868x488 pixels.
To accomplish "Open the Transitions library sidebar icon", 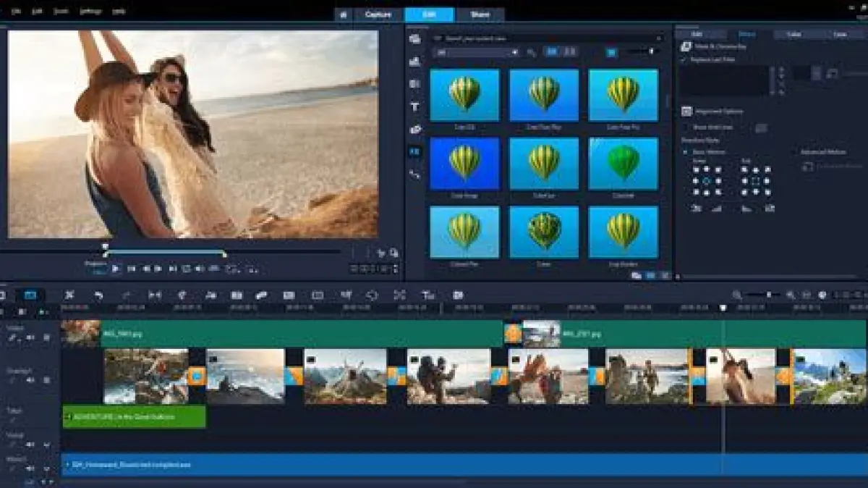I will pyautogui.click(x=414, y=84).
